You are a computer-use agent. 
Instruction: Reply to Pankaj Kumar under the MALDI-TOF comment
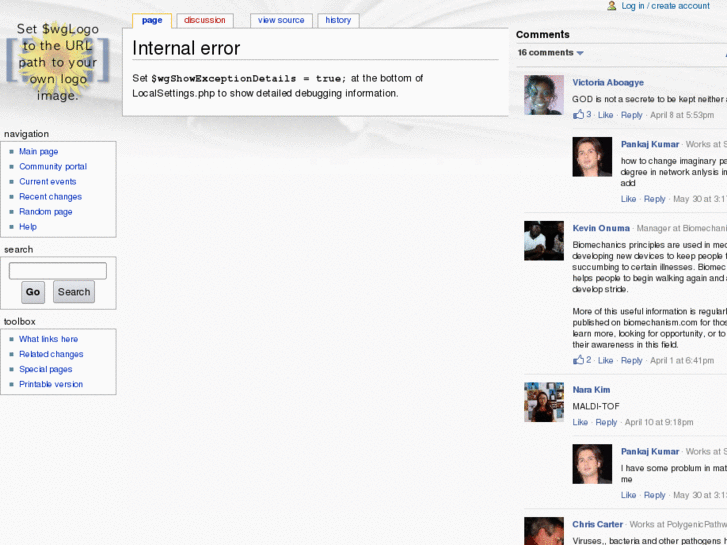(655, 495)
